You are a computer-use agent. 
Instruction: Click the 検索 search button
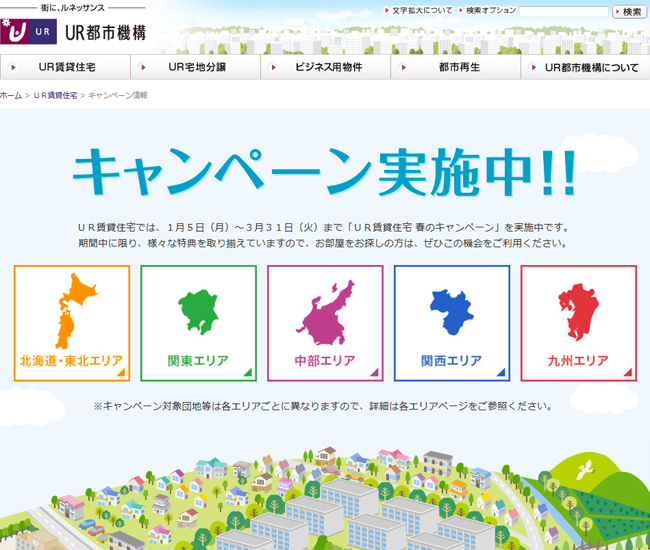pos(629,12)
